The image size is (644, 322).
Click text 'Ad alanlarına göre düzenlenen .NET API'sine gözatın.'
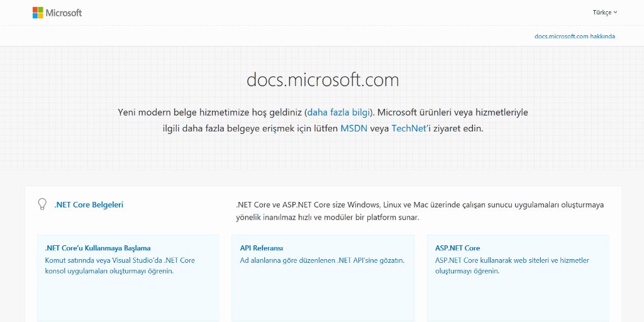click(323, 260)
